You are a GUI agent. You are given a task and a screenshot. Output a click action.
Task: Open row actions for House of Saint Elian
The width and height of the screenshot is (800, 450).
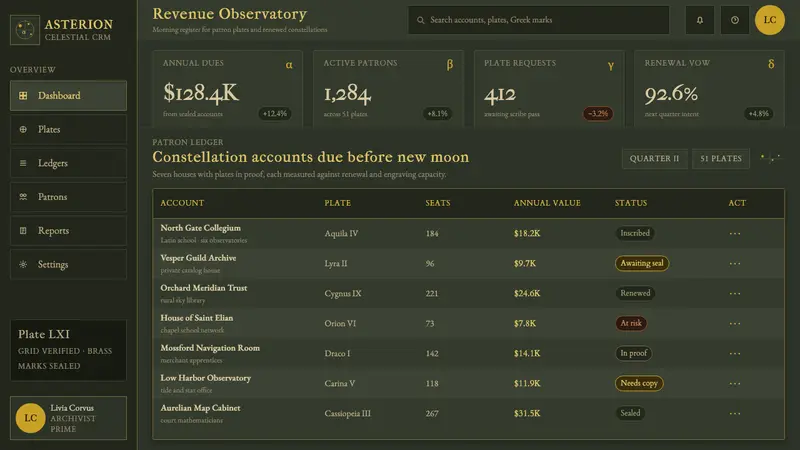coord(735,323)
